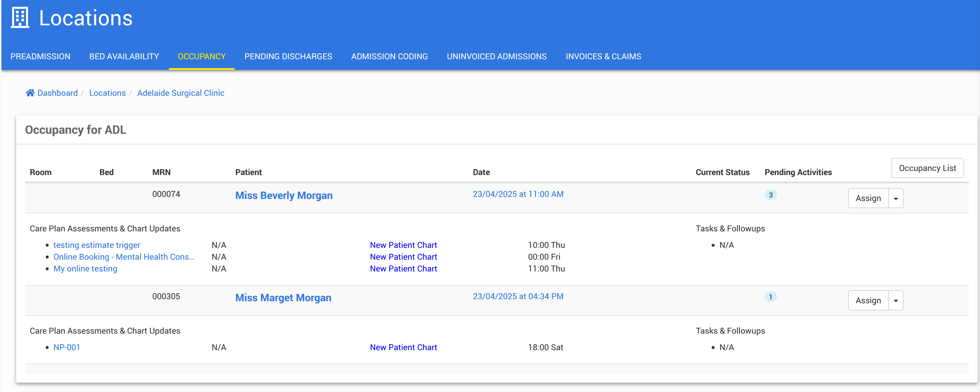Open the Admission Coding tab
The height and width of the screenshot is (392, 980).
point(389,56)
